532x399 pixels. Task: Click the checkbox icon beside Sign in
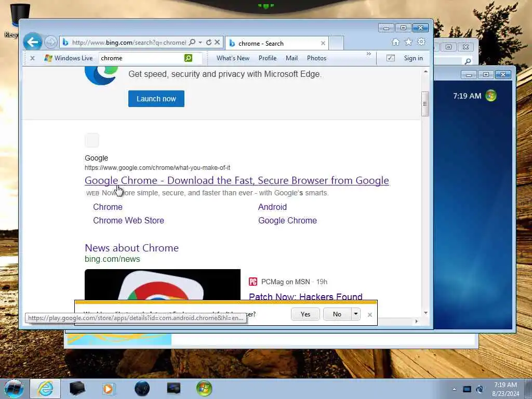click(391, 58)
